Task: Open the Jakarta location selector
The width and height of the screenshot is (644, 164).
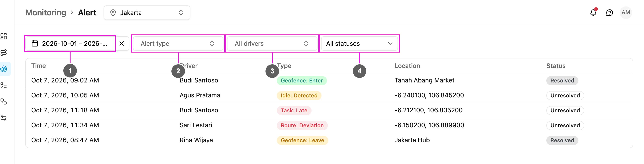Action: 147,13
